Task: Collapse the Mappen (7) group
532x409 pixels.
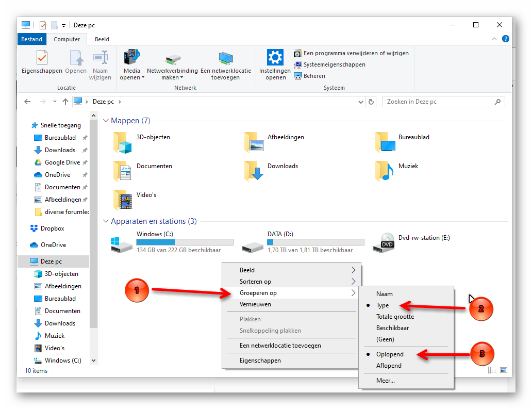Action: point(106,121)
